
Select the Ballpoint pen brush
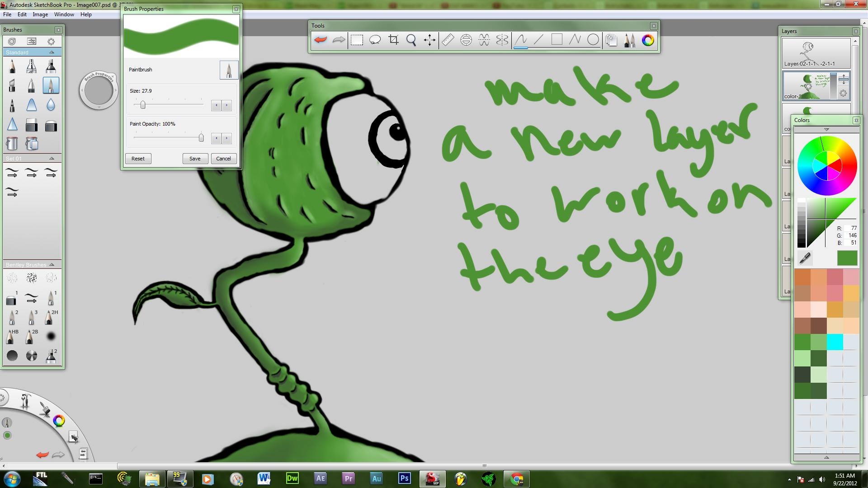point(31,85)
